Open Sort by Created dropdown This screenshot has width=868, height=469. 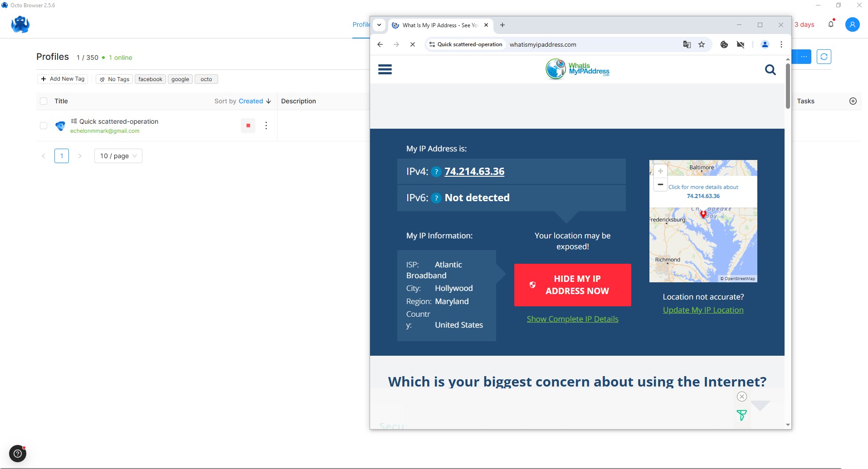pos(243,101)
